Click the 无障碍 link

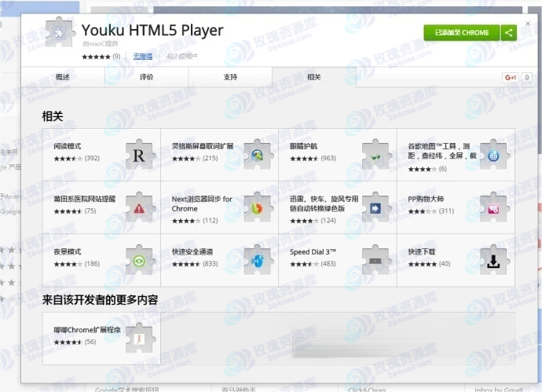point(143,57)
